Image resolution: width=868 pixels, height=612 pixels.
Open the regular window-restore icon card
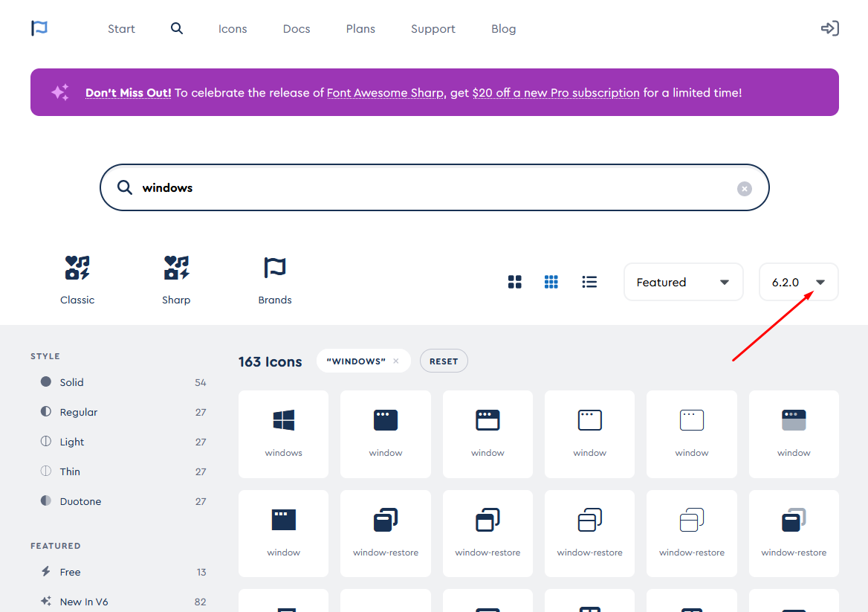pos(488,533)
